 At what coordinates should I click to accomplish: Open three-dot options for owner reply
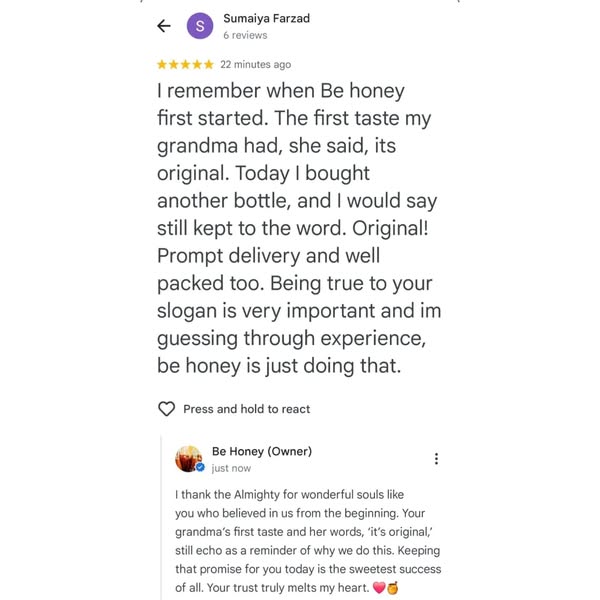click(436, 459)
